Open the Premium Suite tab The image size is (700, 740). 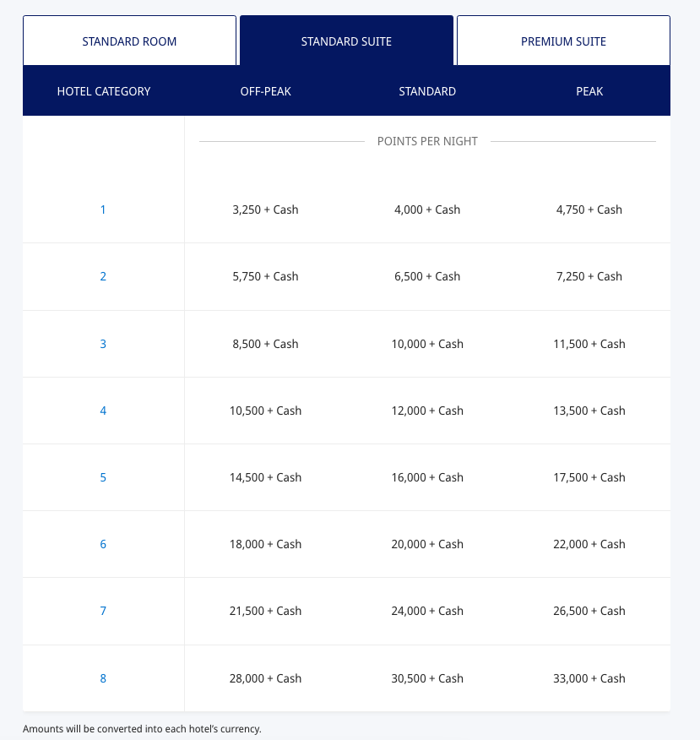coord(563,41)
